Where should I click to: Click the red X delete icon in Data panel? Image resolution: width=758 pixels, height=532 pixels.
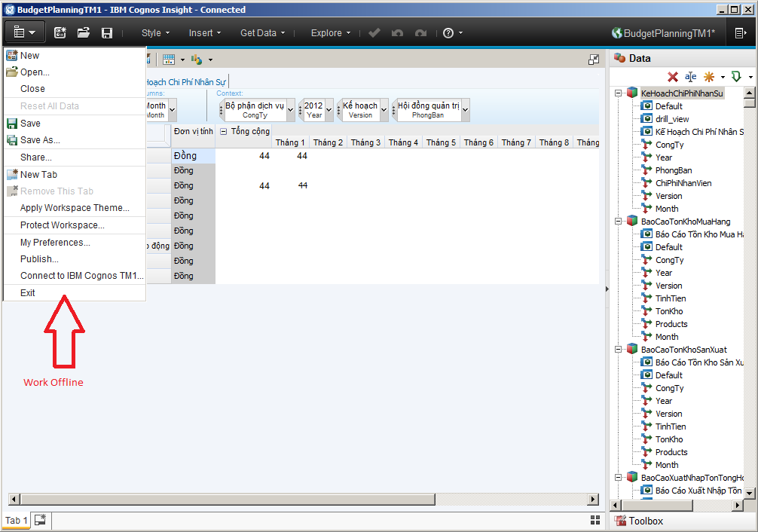tap(672, 76)
